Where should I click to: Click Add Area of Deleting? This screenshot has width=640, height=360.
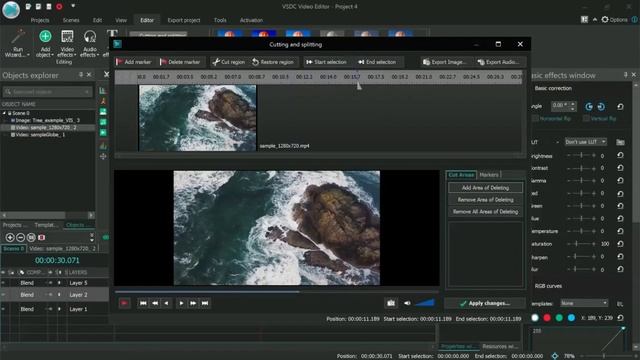(485, 188)
